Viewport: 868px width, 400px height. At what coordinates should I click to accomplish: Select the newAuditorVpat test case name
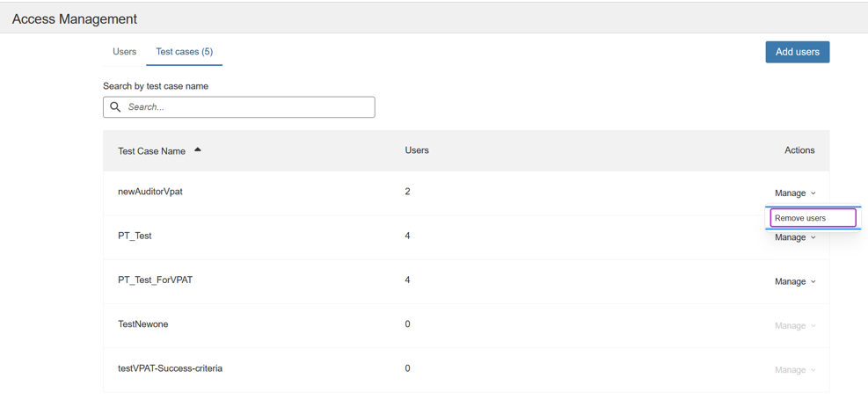coord(150,192)
